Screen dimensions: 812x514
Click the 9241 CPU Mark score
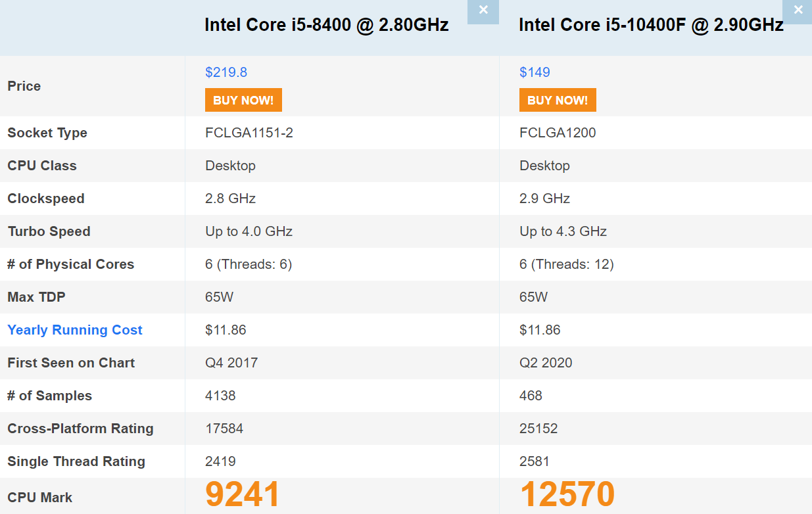click(x=243, y=494)
